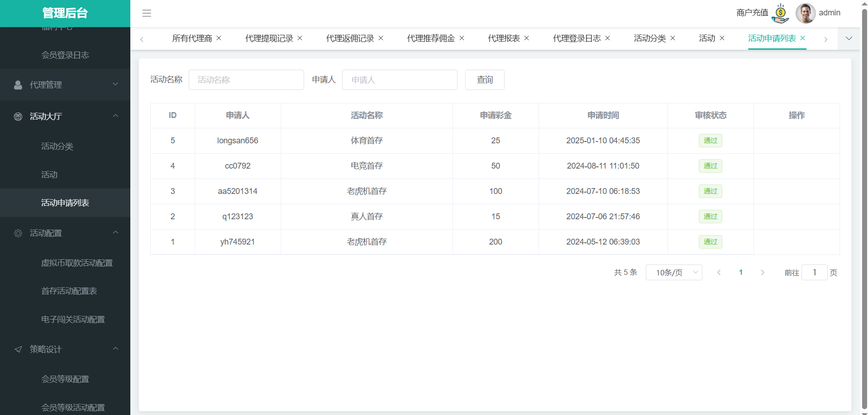Close the 所有代理商 tab

pos(219,38)
